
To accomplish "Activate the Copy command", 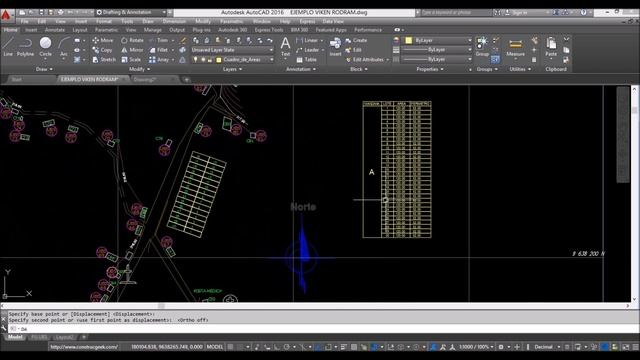I will tap(102, 50).
